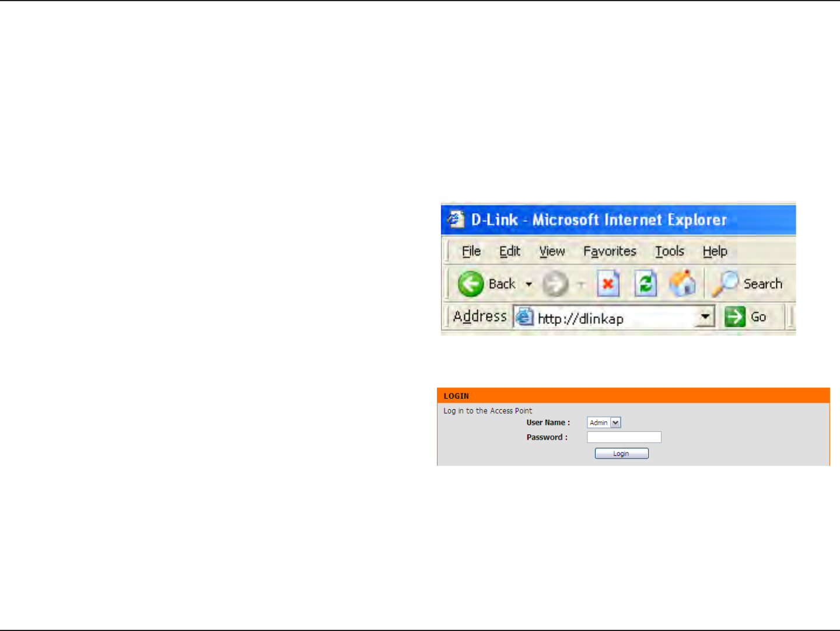Click "D-Link - Microsoft Internet Explorer" title
Screen dimensions: 840x631
point(599,219)
